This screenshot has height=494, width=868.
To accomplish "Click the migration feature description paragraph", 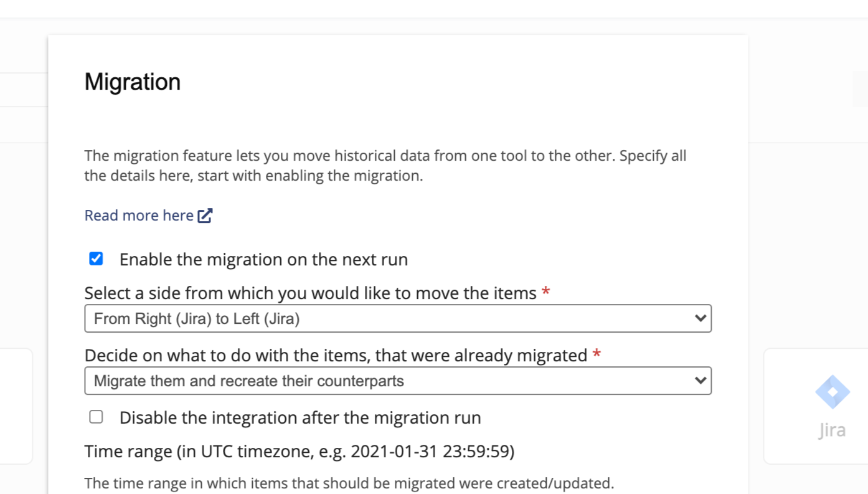I will click(x=385, y=166).
